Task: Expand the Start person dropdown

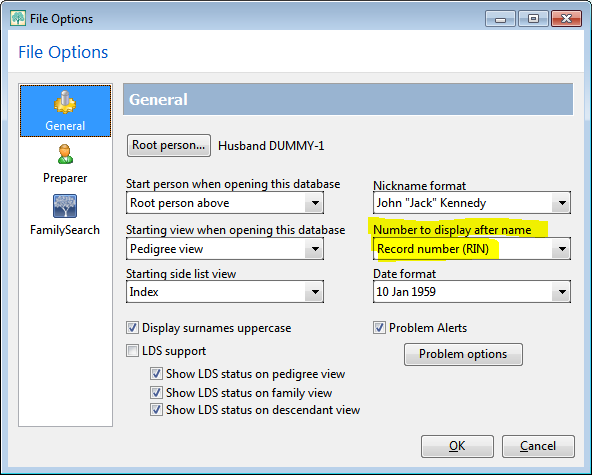Action: click(225, 203)
